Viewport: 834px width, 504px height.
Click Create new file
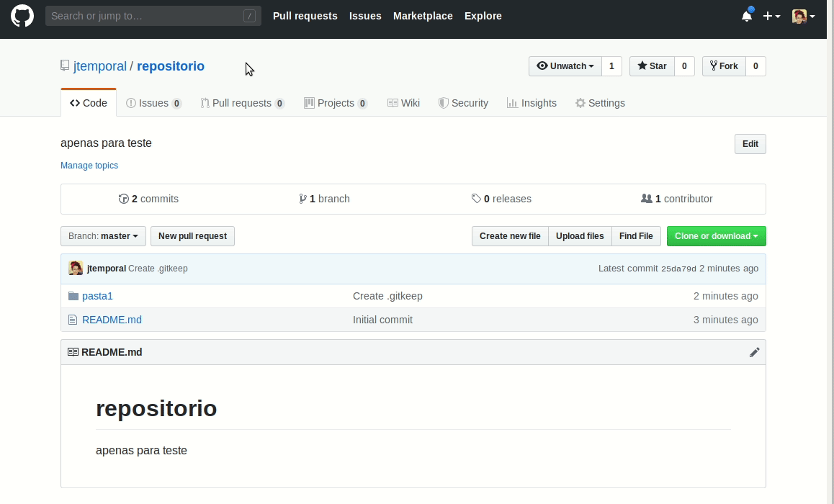[510, 236]
